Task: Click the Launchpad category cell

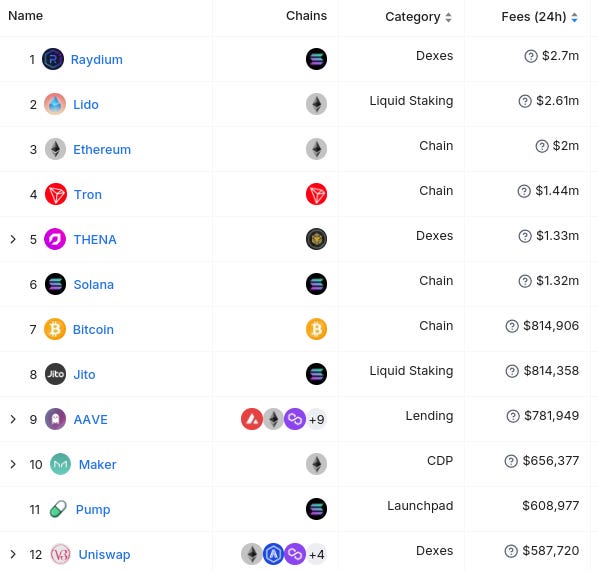Action: (420, 506)
